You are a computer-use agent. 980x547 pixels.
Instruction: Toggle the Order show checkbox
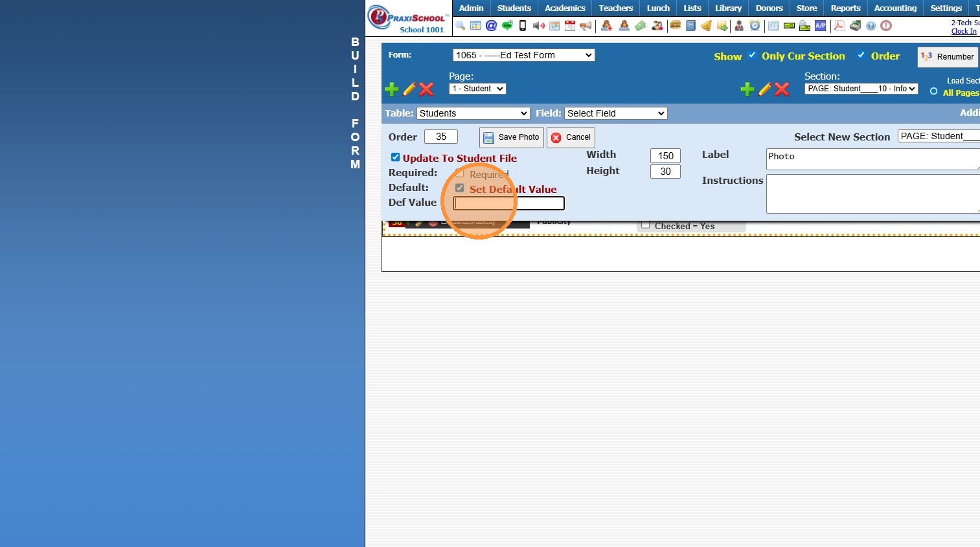861,55
